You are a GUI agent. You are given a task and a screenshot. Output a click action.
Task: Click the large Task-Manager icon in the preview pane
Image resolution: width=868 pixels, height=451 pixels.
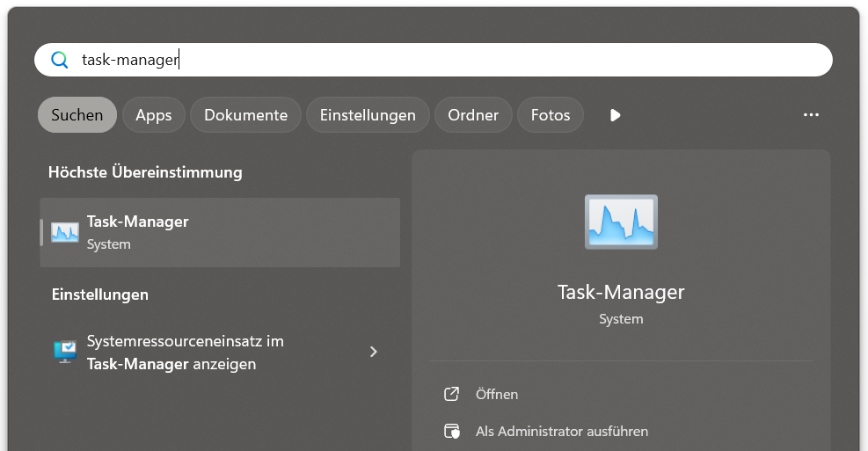tap(621, 222)
